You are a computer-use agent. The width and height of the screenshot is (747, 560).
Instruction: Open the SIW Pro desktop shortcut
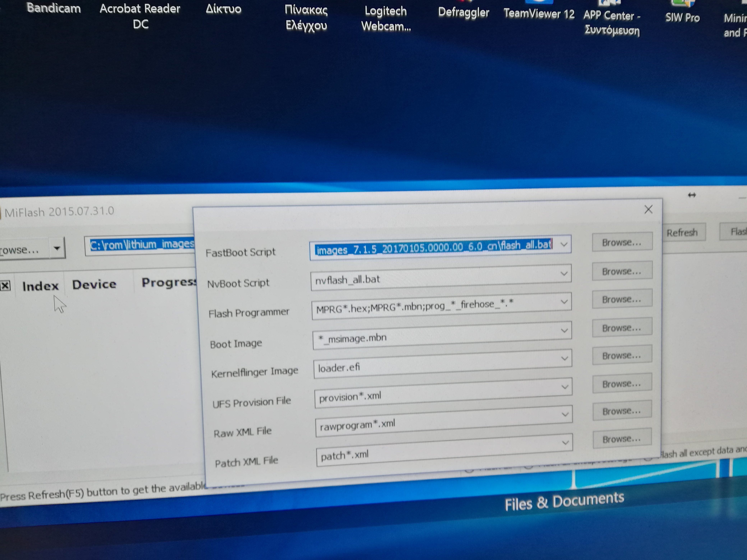pyautogui.click(x=682, y=17)
